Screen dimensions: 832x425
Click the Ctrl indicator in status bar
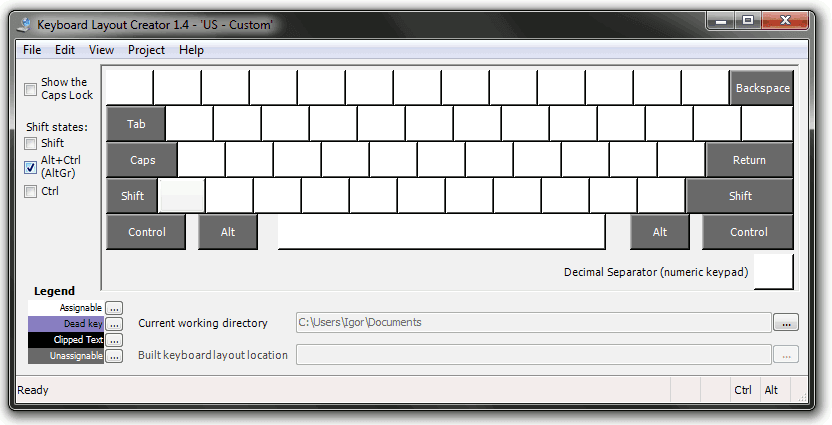pyautogui.click(x=743, y=390)
